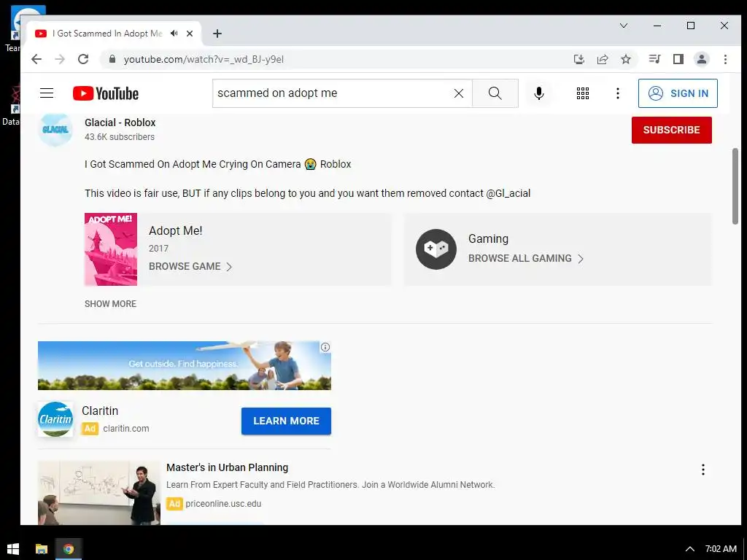The height and width of the screenshot is (560, 747).
Task: Click the magnifier search button
Action: click(495, 93)
